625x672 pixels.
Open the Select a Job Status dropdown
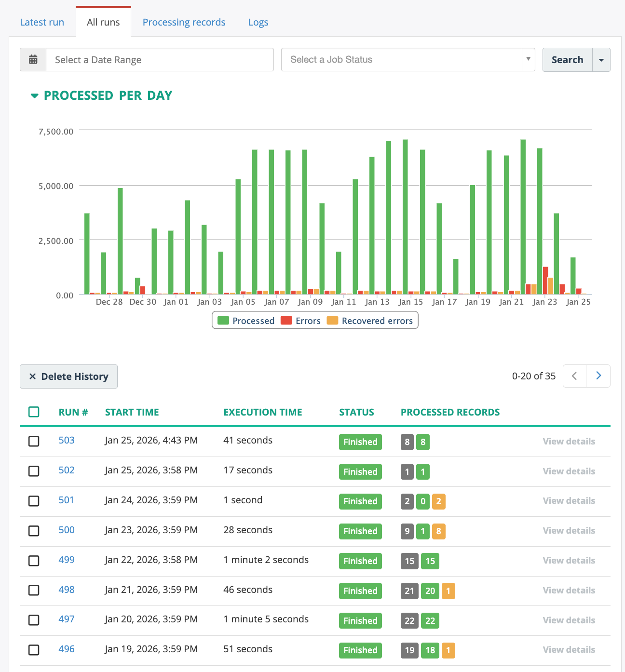pos(408,60)
